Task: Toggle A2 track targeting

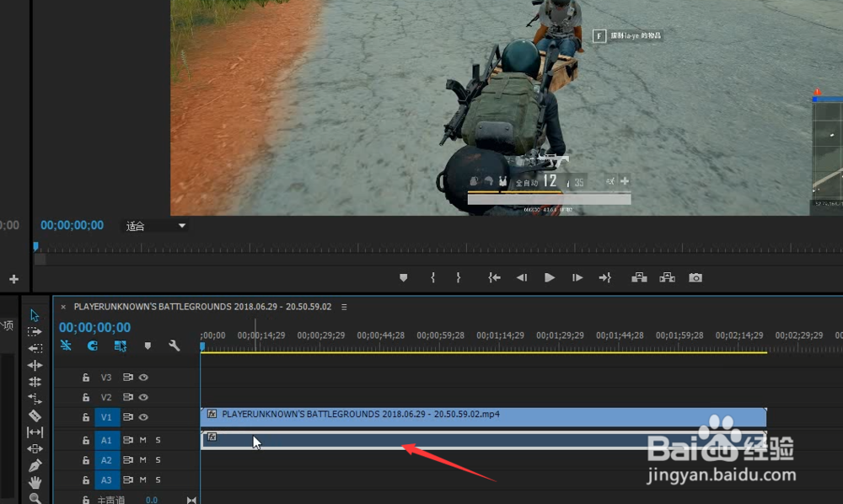Action: coord(107,460)
